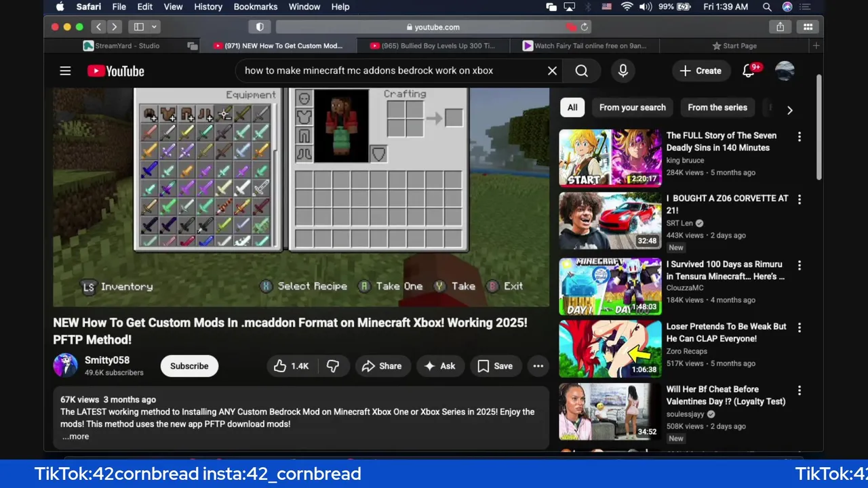Go to YouTube home via logo
Screen dimensions: 868x488
115,71
